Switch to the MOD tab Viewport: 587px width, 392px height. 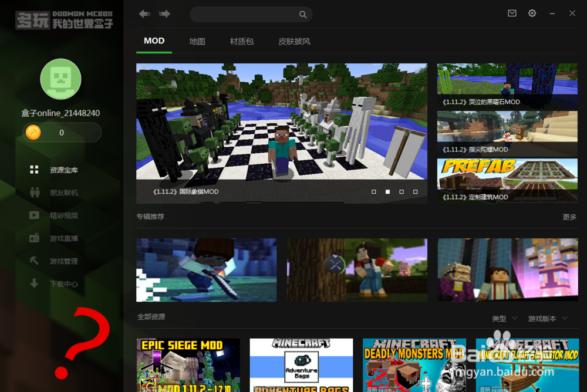pos(154,41)
